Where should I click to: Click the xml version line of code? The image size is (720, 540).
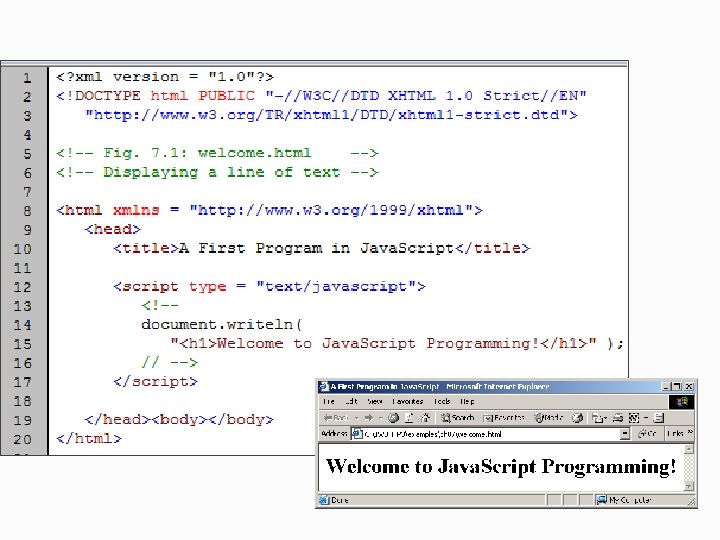(165, 77)
